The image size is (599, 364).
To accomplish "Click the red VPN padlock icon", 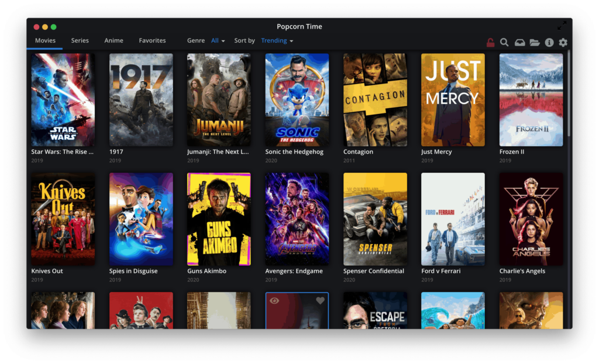I will click(490, 42).
